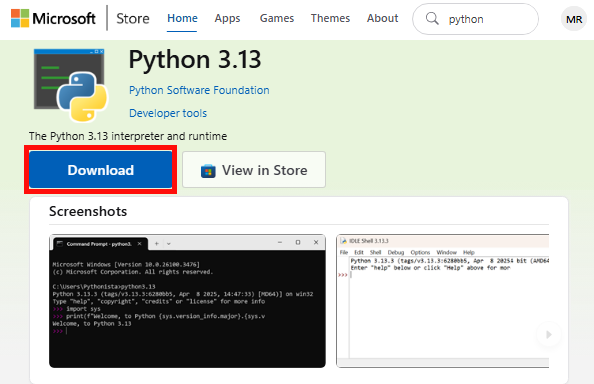Select the Home tab
The width and height of the screenshot is (594, 384).
[182, 18]
